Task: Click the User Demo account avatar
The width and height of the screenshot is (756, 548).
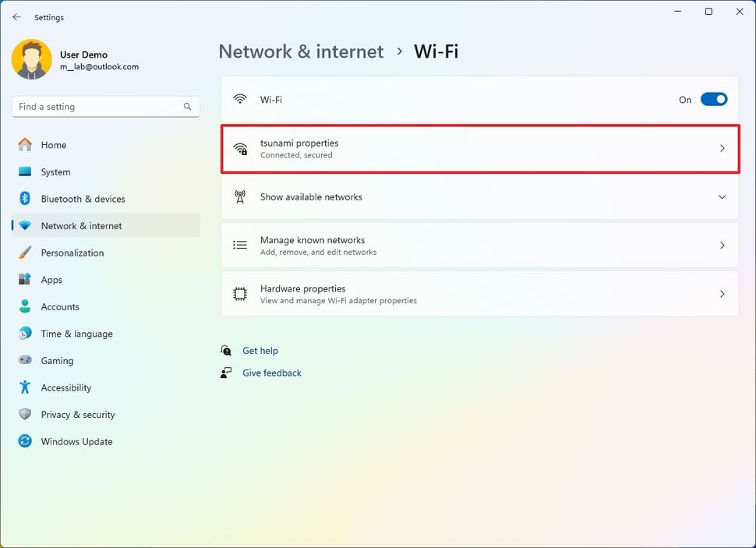Action: pos(31,59)
